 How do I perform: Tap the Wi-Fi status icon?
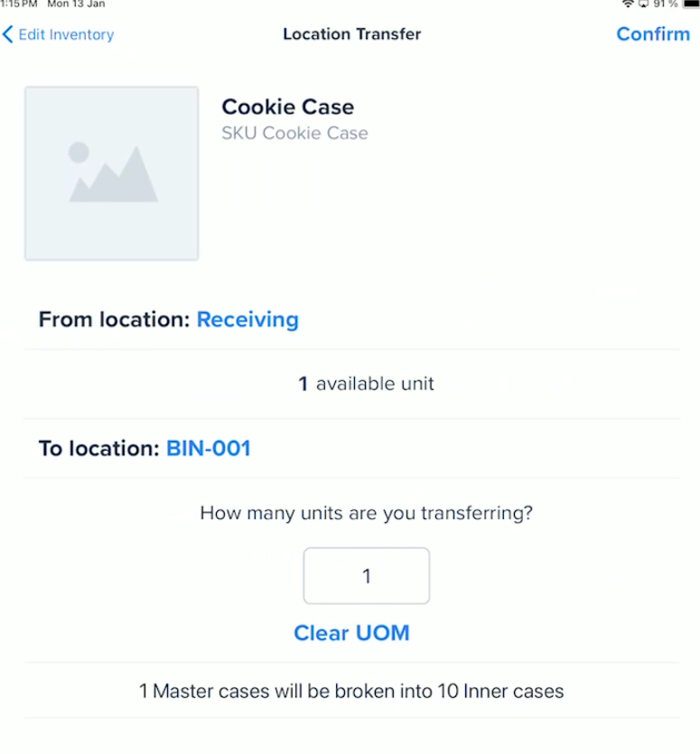pos(628,4)
